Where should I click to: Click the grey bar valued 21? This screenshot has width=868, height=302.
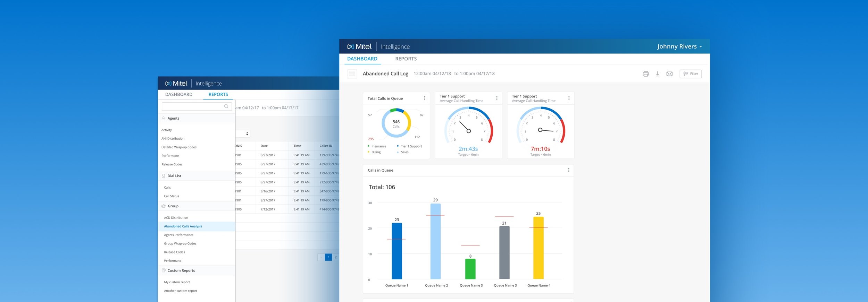coord(504,253)
